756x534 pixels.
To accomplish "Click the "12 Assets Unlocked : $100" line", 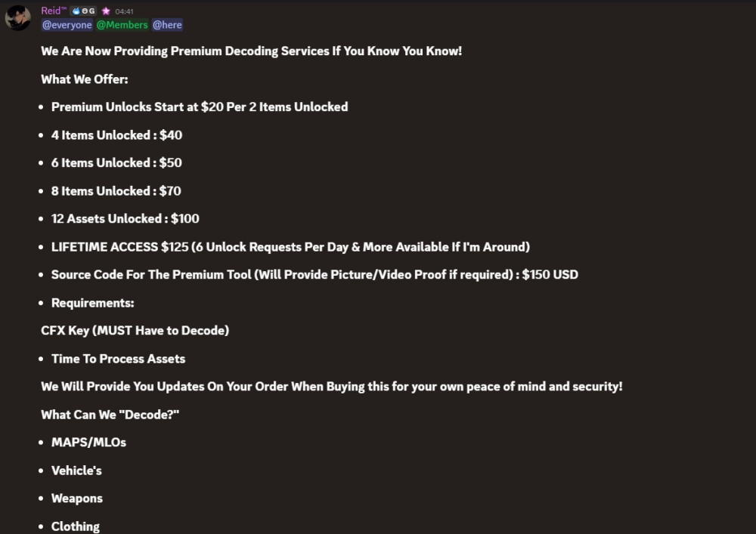I will [x=125, y=219].
